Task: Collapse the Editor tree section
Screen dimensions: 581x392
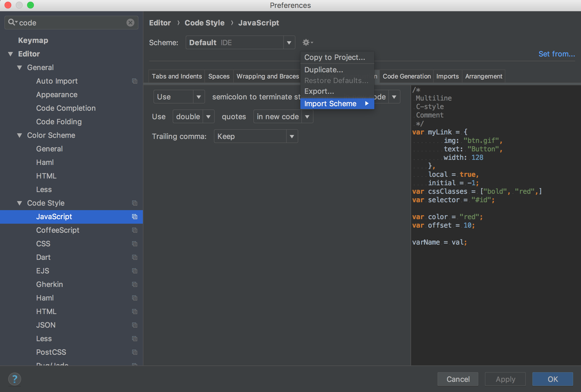Action: pos(10,54)
